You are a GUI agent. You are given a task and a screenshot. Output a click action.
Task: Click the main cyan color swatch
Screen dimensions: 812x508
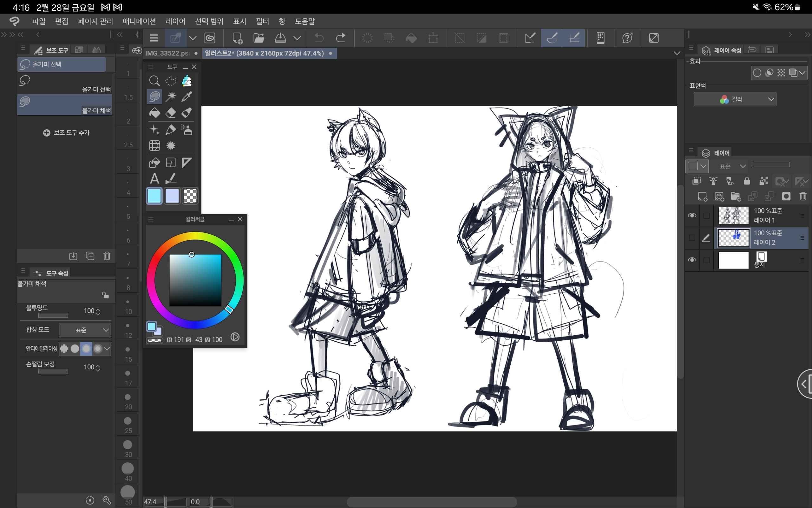[x=154, y=196]
